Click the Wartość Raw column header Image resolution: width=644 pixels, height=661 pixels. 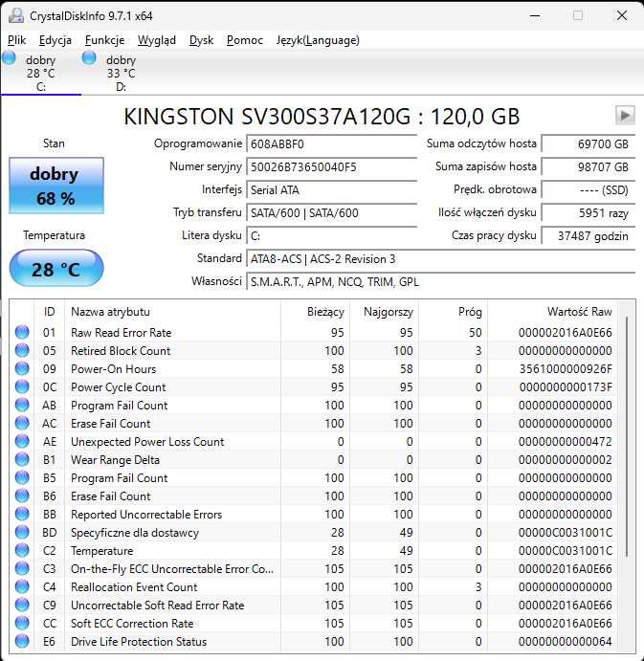tap(552, 312)
